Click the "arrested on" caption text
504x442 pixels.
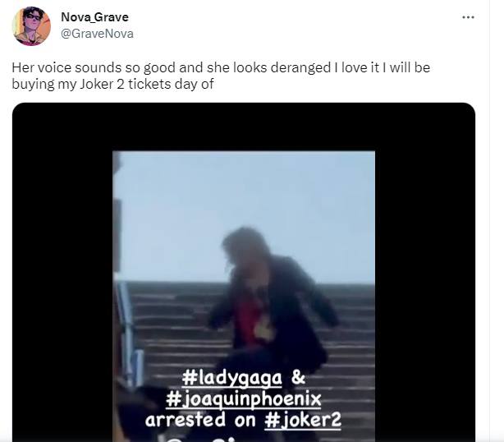[x=200, y=420]
